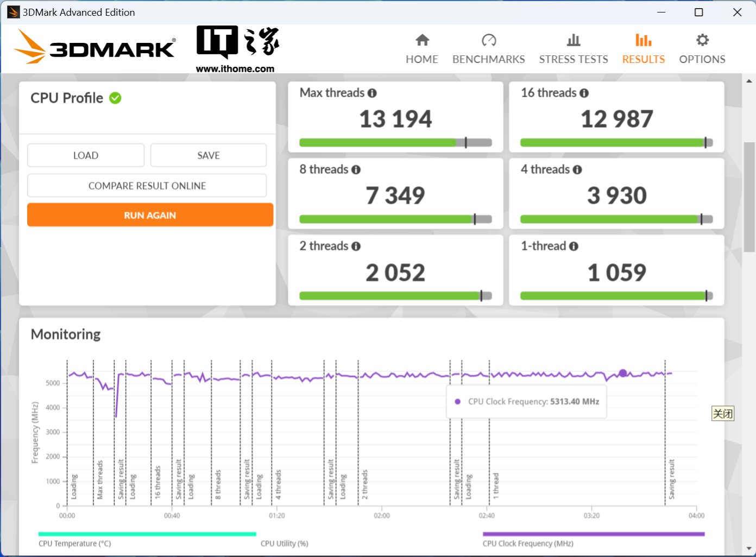Click the Home house icon
The image size is (756, 557).
tap(422, 40)
